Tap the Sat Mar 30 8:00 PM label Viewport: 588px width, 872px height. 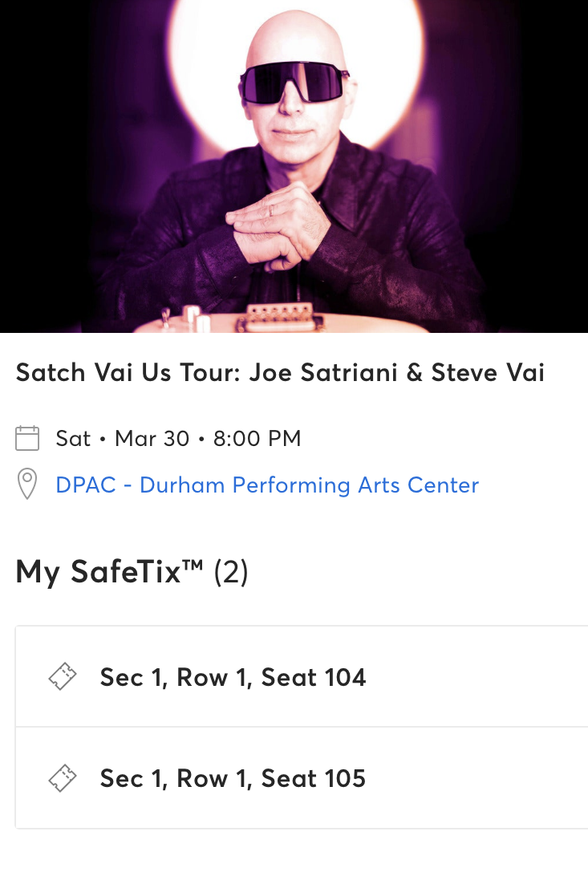(177, 438)
